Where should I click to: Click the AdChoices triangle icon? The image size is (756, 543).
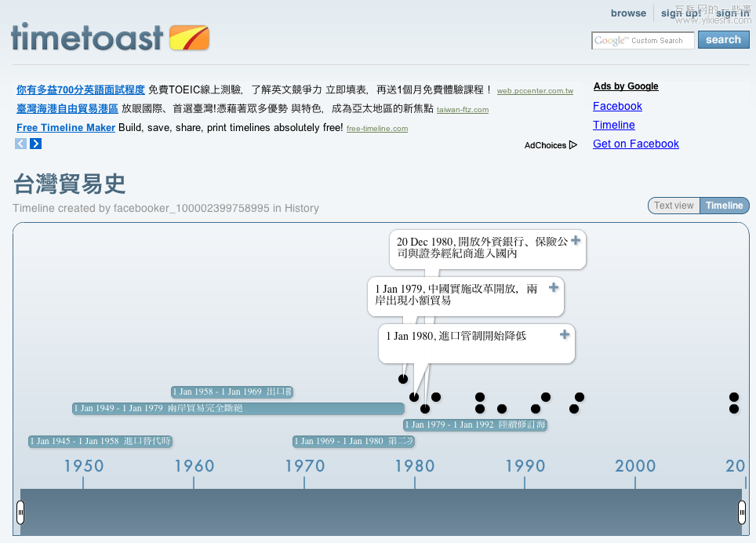(x=573, y=145)
